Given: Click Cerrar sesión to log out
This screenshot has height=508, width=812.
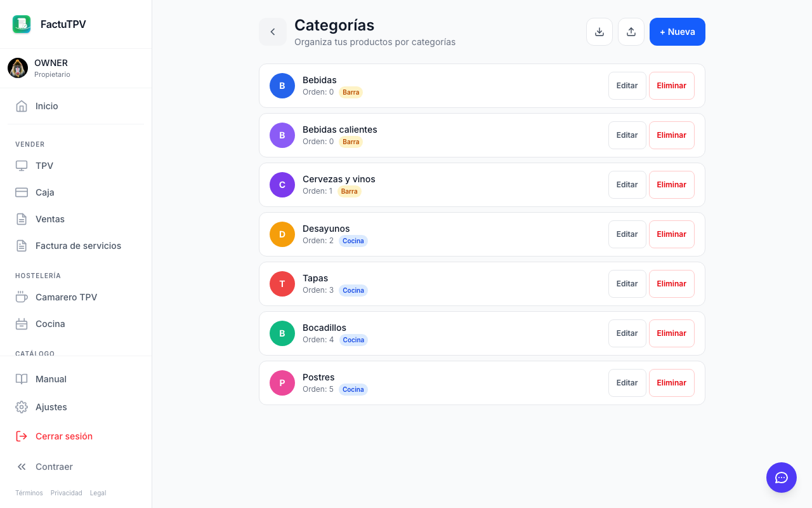Looking at the screenshot, I should [x=76, y=436].
